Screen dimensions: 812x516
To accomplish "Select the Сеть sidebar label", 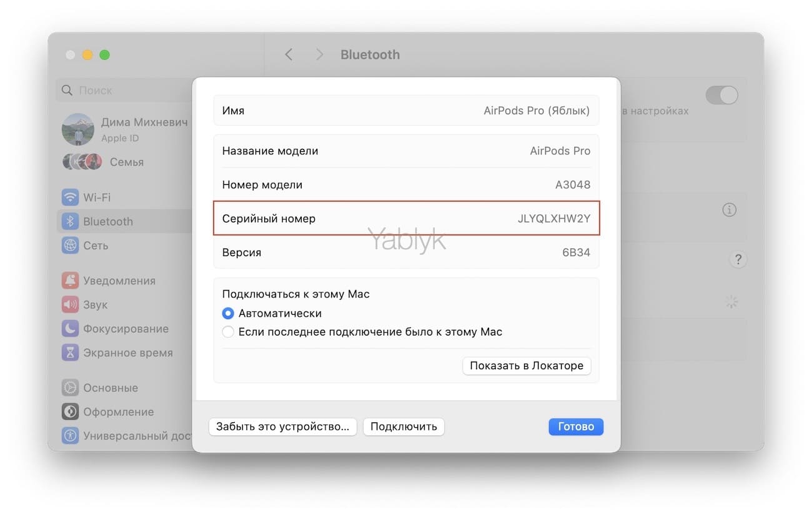I will tap(96, 246).
